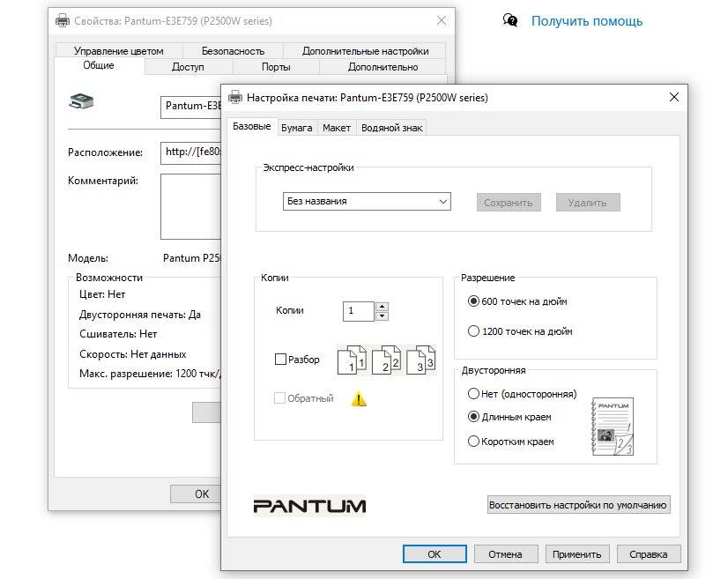Click the Отмена button
The image size is (728, 579).
506,554
